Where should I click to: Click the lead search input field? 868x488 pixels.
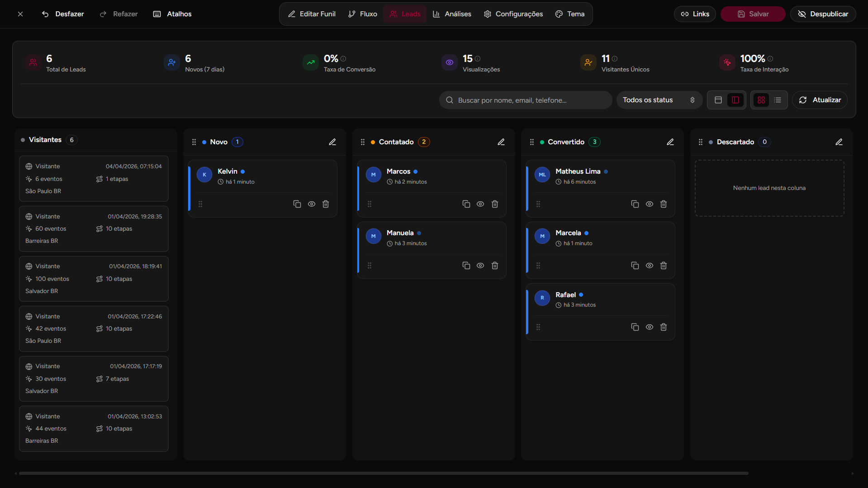525,100
